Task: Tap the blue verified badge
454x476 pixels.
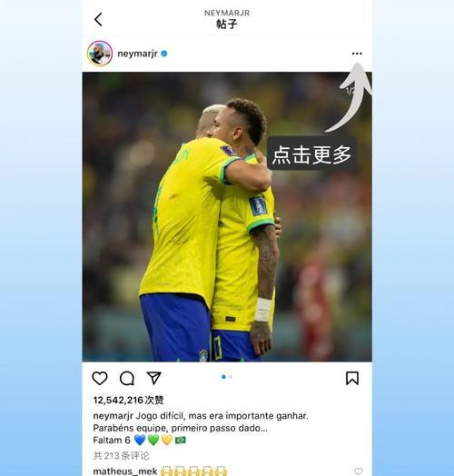Action: [x=164, y=54]
